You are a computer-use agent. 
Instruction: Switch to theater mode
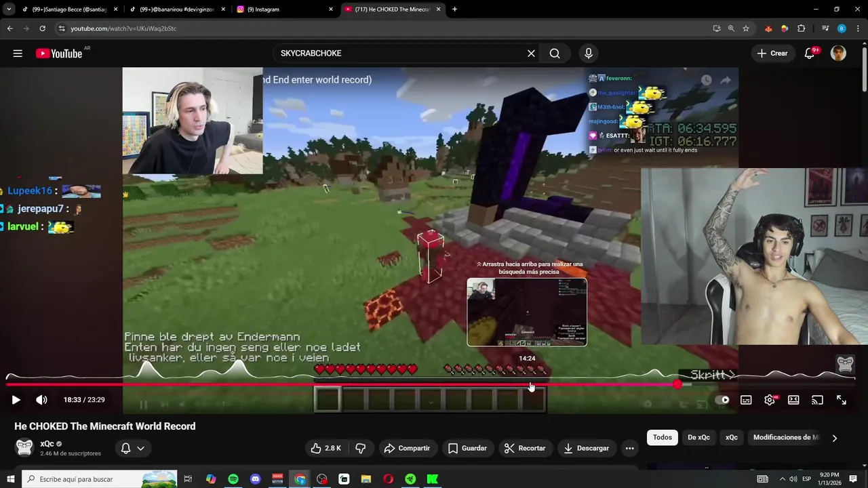793,400
